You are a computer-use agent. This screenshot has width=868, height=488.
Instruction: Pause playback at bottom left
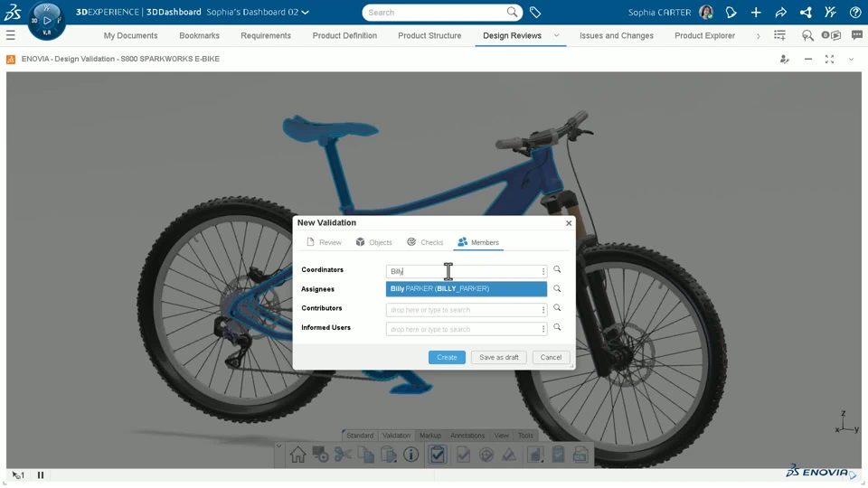click(41, 474)
